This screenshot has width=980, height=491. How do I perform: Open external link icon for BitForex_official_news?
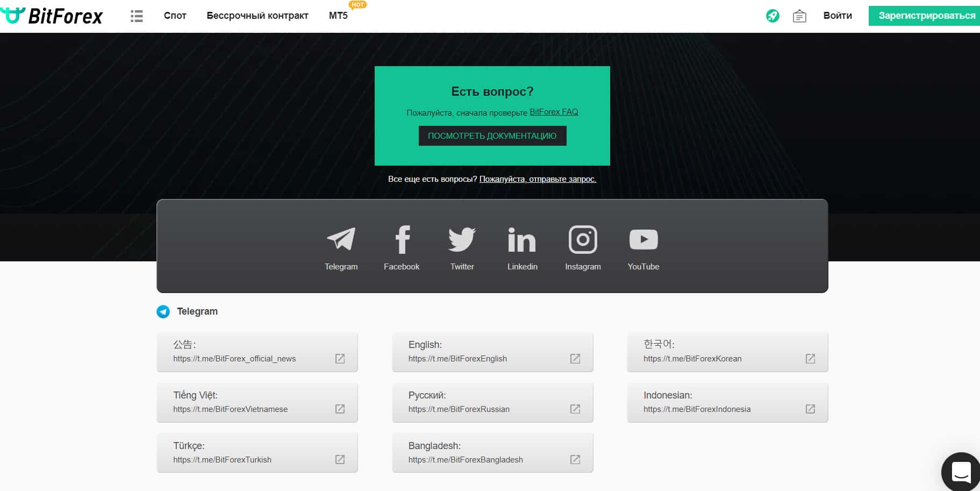click(x=340, y=359)
